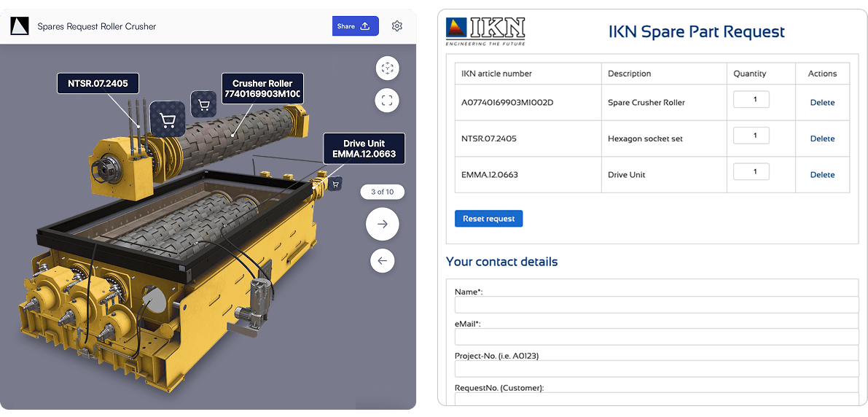Click the IKN Spare Part Request heading
Screen dimensions: 868x417
pyautogui.click(x=697, y=31)
